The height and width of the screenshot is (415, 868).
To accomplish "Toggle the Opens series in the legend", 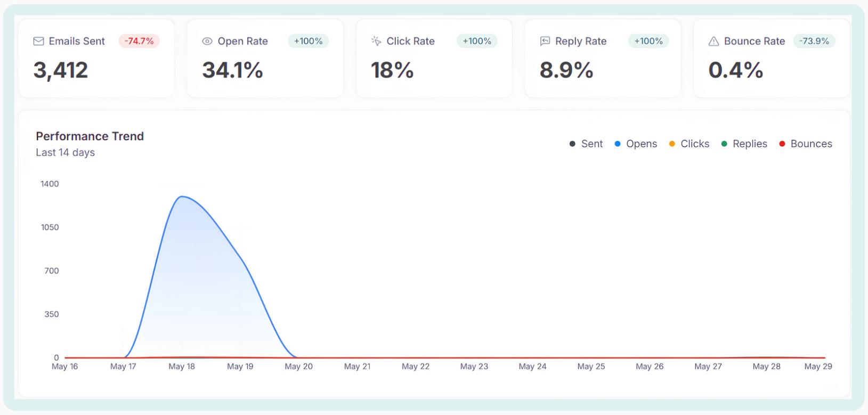I will tap(636, 144).
